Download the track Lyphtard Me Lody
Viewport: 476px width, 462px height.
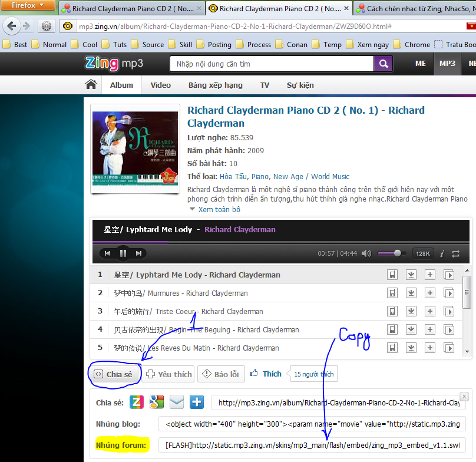pos(411,275)
